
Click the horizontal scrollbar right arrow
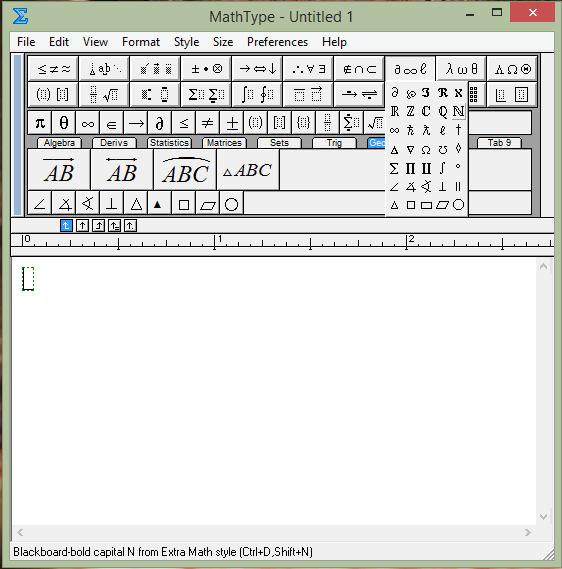(x=528, y=532)
